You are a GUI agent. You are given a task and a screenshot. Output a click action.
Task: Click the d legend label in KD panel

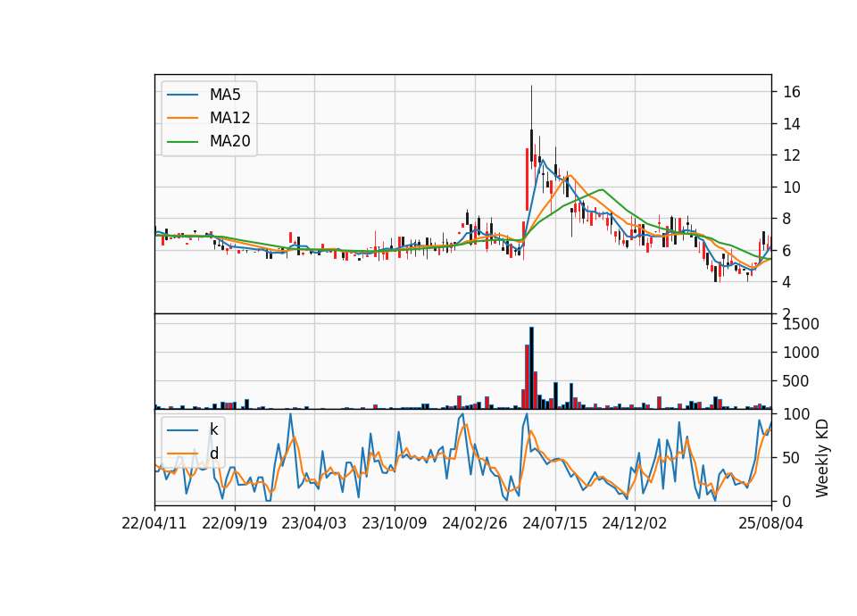(x=213, y=454)
